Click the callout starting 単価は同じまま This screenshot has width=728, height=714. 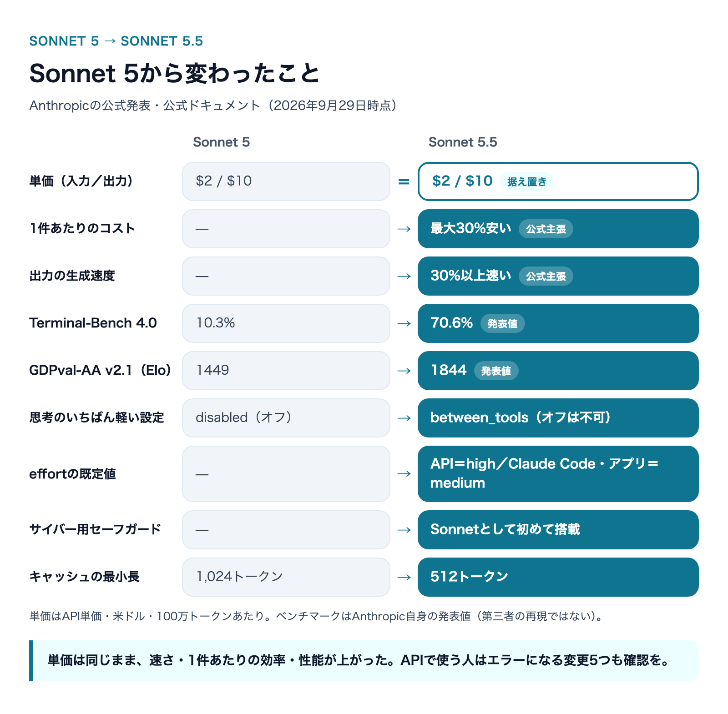pyautogui.click(x=364, y=661)
